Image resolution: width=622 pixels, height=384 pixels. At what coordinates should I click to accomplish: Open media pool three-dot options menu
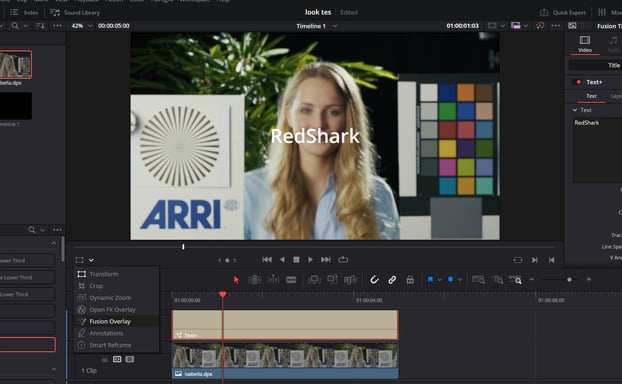tap(57, 26)
